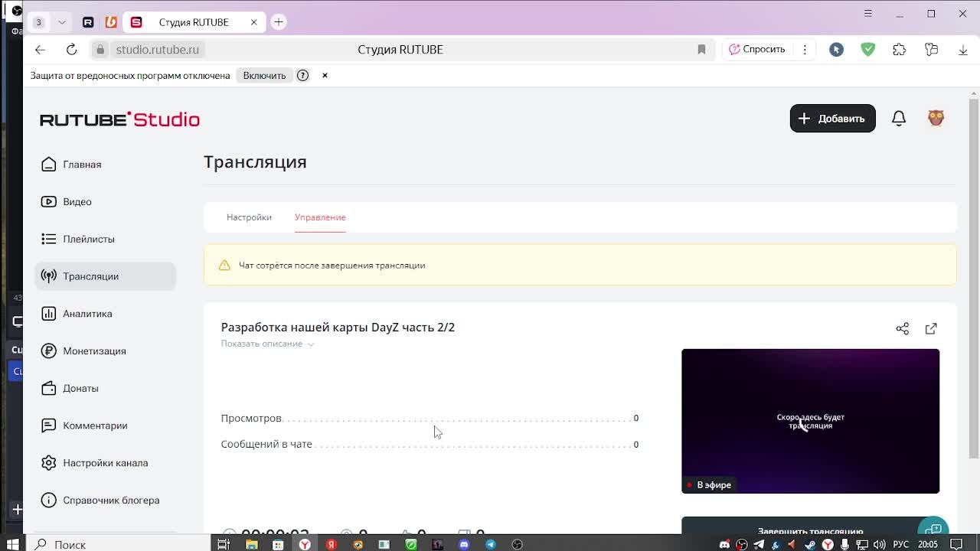Open stream in new window icon
The width and height of the screenshot is (980, 551).
(x=931, y=328)
